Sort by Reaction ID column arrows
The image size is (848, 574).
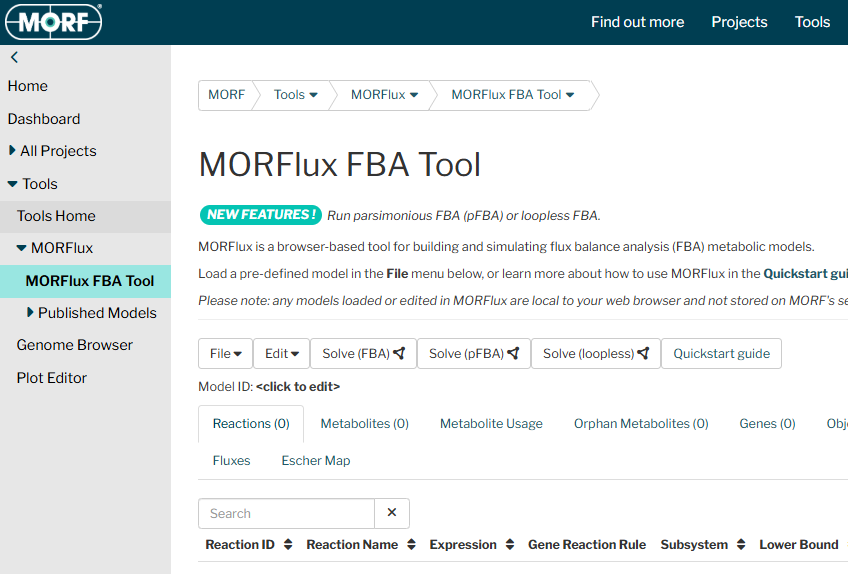288,545
